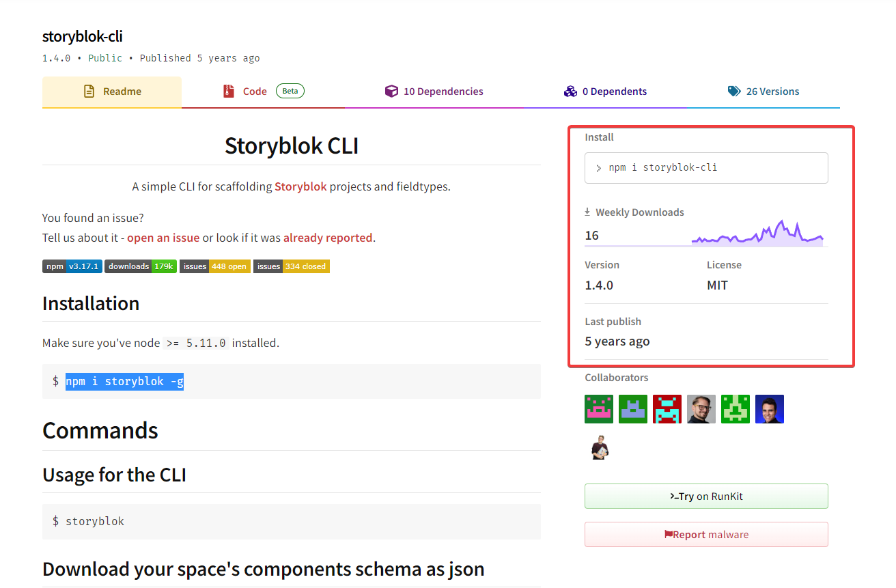Click the bearded collaborator's profile photo
Screen dimensions: 896x588
point(701,408)
